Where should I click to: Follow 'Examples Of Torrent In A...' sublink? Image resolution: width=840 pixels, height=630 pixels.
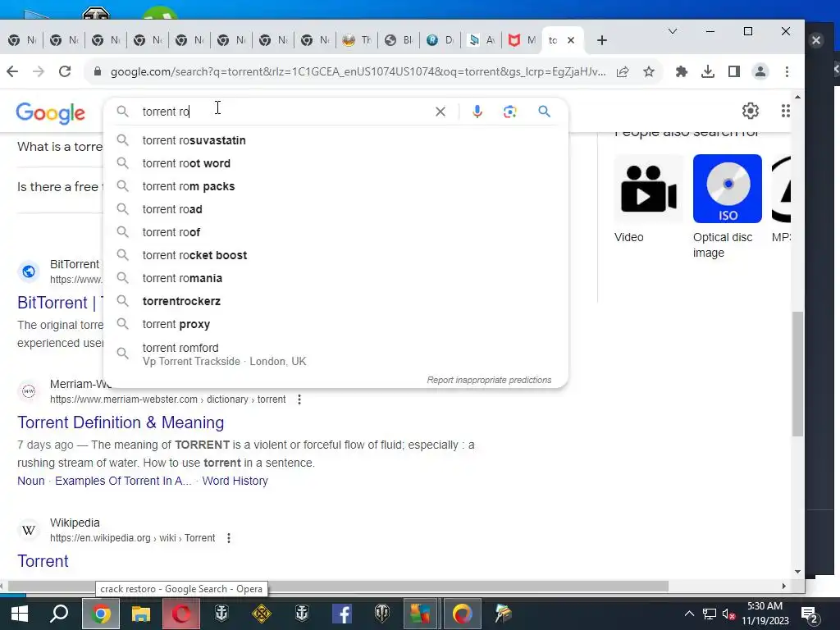tap(123, 481)
